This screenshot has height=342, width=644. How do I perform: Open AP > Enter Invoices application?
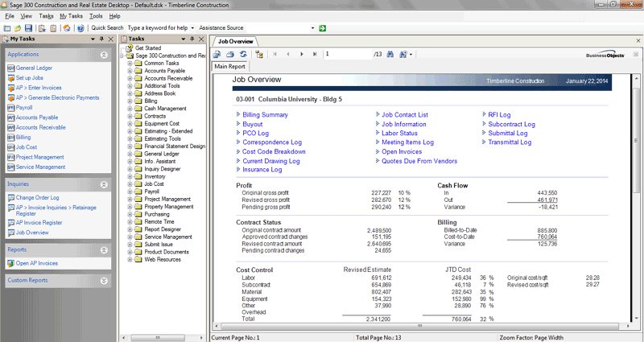point(39,88)
